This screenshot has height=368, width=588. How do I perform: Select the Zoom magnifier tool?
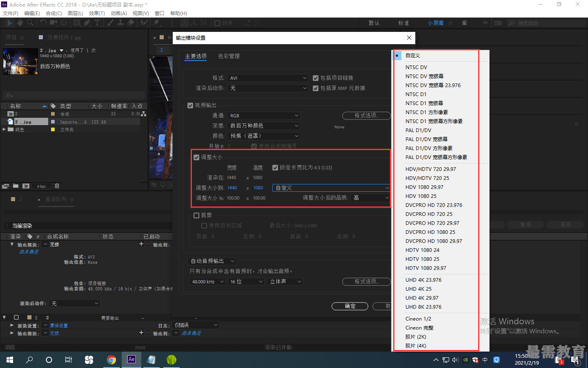point(30,23)
